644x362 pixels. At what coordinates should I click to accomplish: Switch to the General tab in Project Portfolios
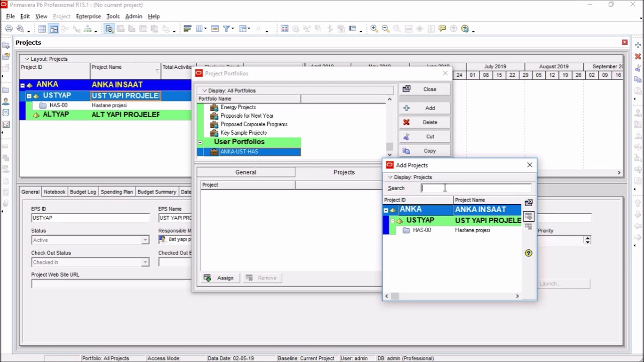[x=246, y=172]
